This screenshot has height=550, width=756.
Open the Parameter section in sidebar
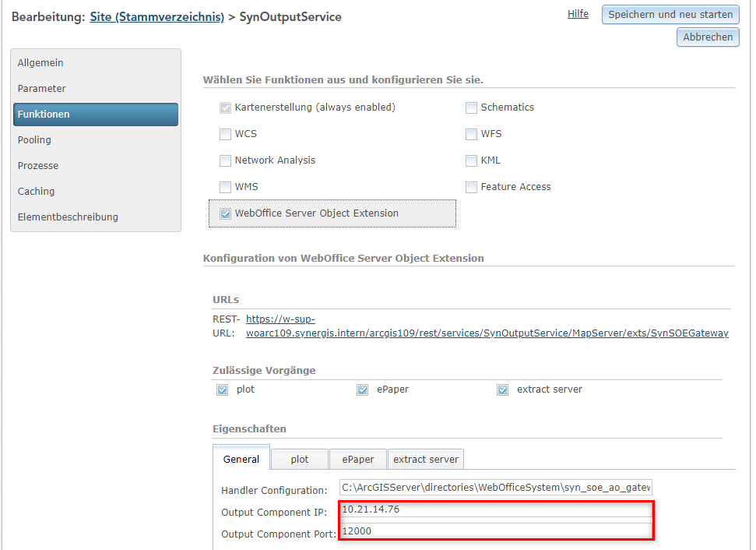(x=42, y=89)
